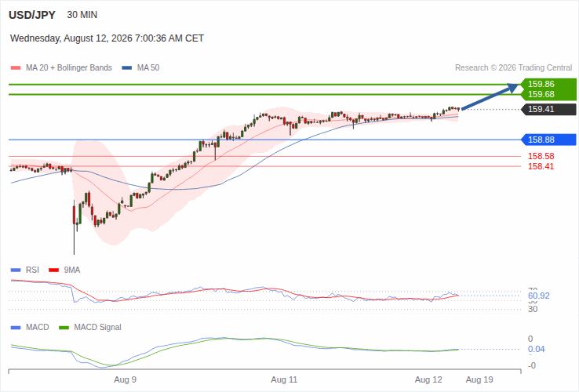Screen dimensions: 579x392
Task: Click the MA 50 blue legend swatch
Action: pyautogui.click(x=127, y=68)
